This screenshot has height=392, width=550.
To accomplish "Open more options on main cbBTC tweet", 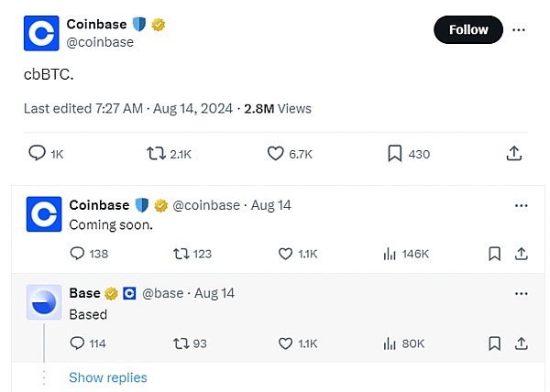I will [519, 30].
